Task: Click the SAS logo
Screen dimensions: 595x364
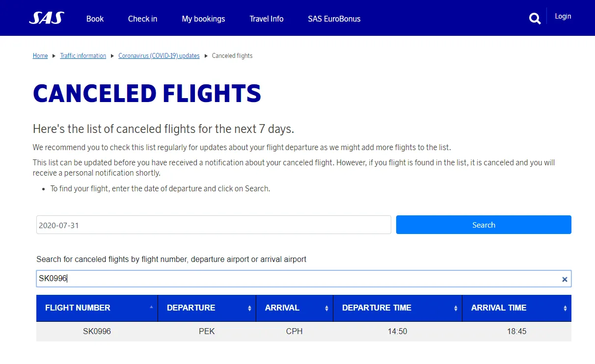Action: tap(47, 18)
